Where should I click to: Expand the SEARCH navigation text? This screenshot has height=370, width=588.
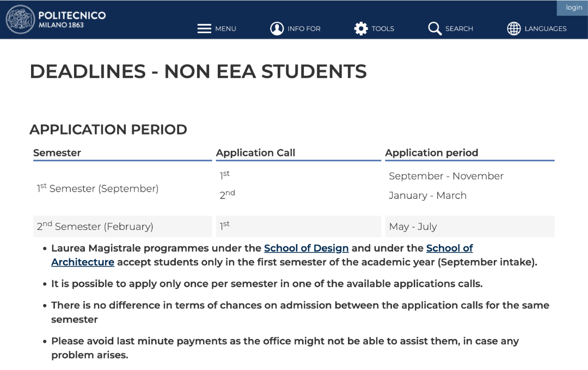(x=459, y=29)
